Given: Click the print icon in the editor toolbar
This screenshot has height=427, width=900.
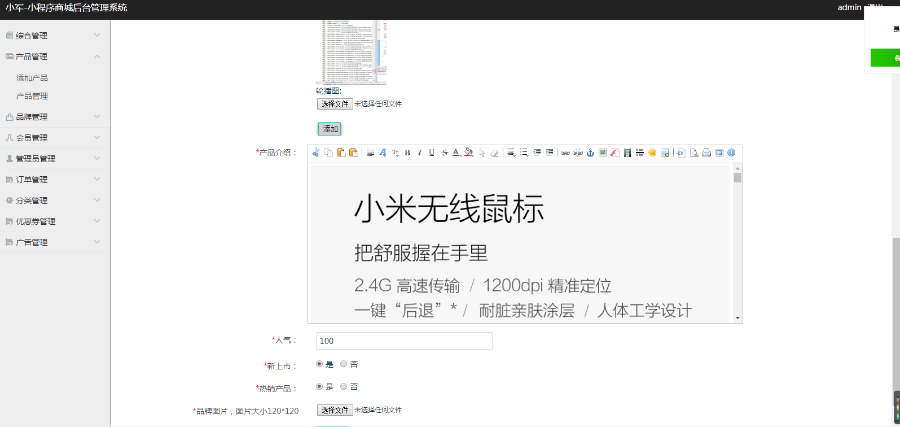Looking at the screenshot, I should [707, 153].
